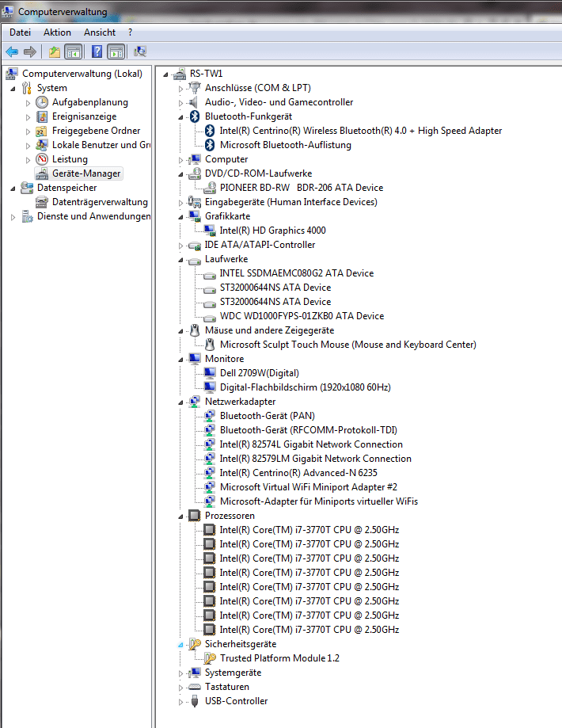Toggle the console tree pane toolbar icon

74,51
